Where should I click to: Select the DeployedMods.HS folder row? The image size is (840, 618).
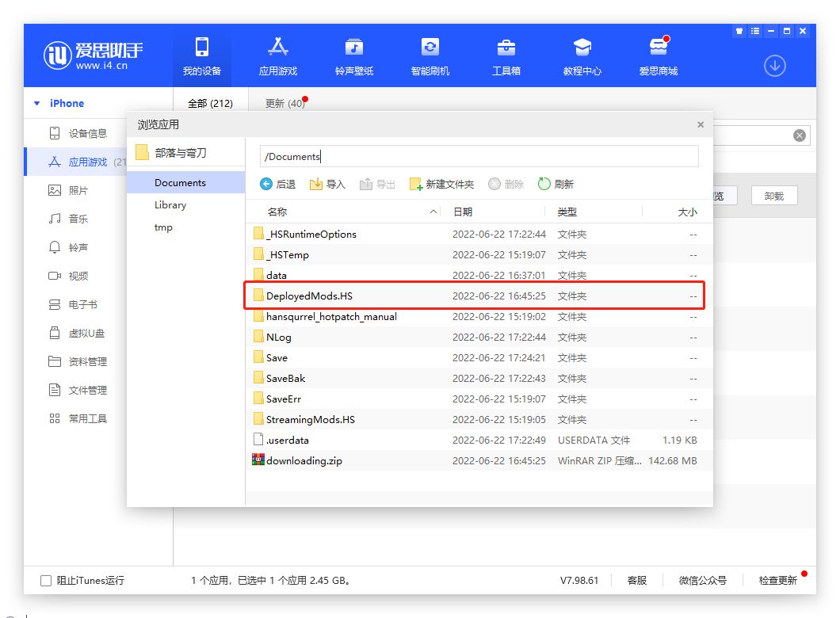479,296
